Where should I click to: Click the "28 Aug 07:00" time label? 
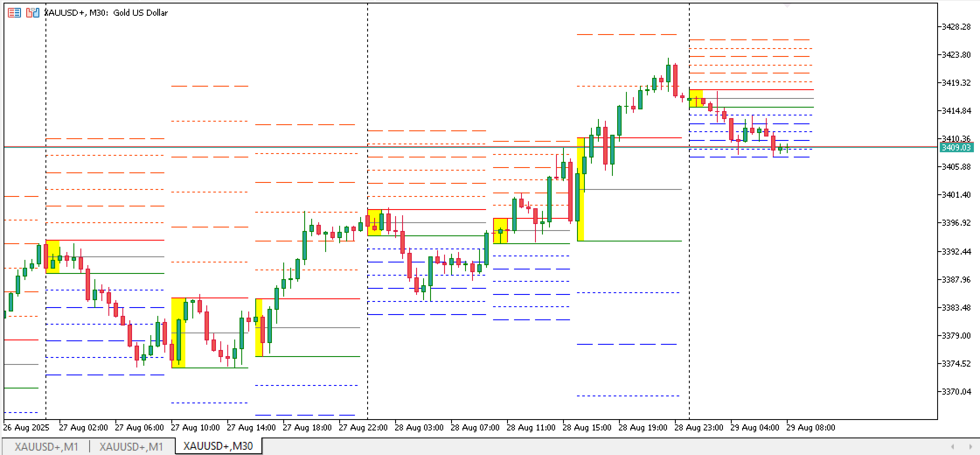tap(475, 428)
